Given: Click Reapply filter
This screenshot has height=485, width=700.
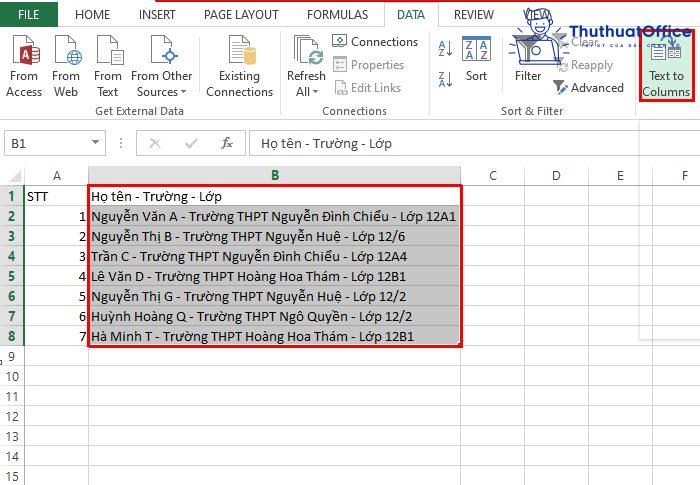Looking at the screenshot, I should coord(586,65).
